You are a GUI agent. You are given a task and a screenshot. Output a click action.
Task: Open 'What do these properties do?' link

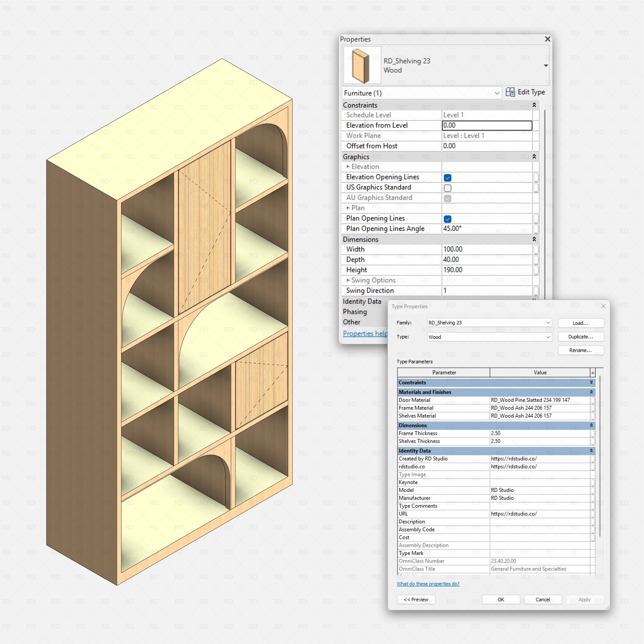pyautogui.click(x=428, y=584)
